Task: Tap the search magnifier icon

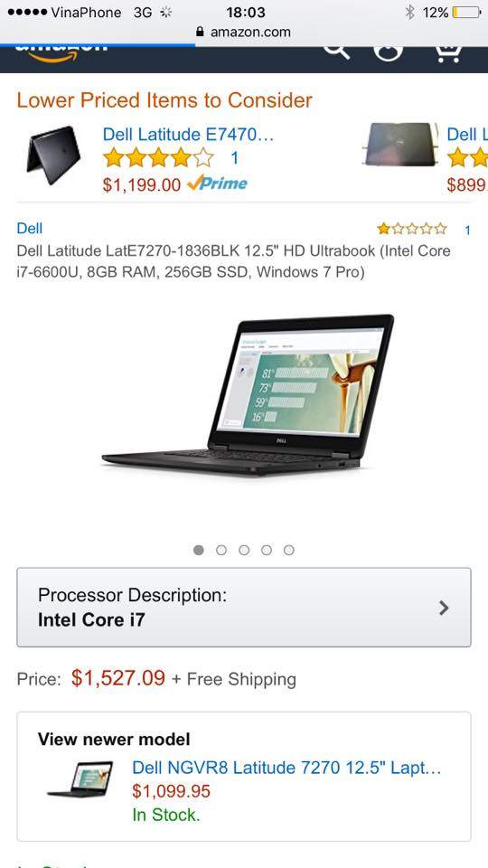Action: pyautogui.click(x=337, y=52)
